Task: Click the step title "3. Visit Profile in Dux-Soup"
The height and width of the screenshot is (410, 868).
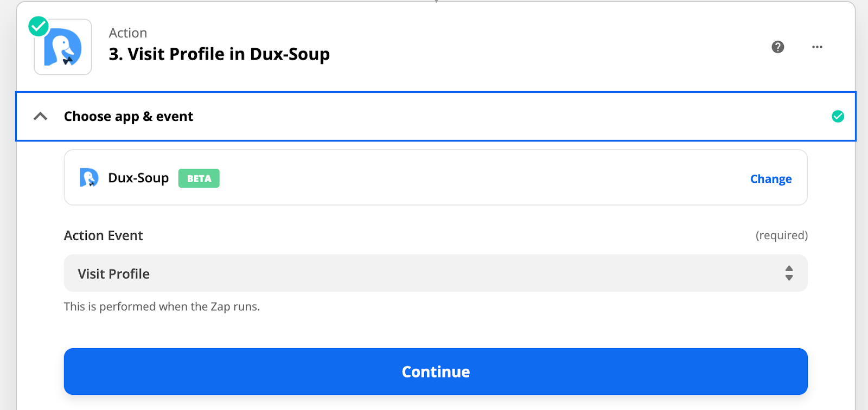Action: point(219,54)
